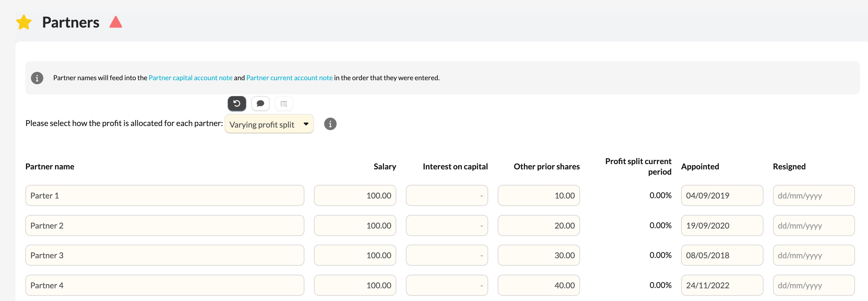Click the 0.00% profit split for Partner 4

tap(660, 285)
